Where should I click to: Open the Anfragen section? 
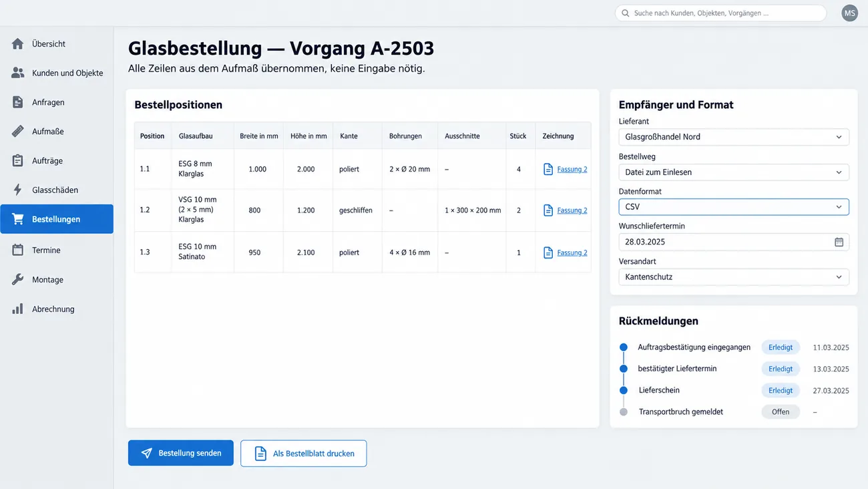click(x=57, y=102)
